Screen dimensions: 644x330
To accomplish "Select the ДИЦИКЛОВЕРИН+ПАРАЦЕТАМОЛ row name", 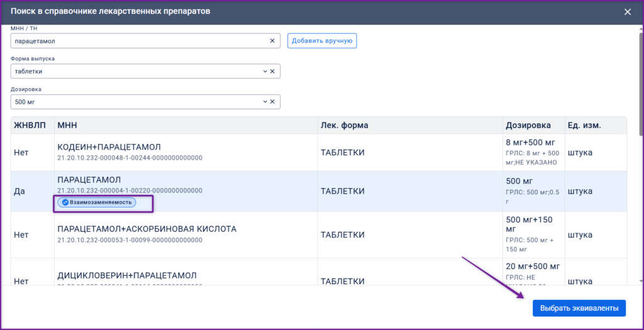I will [x=127, y=275].
